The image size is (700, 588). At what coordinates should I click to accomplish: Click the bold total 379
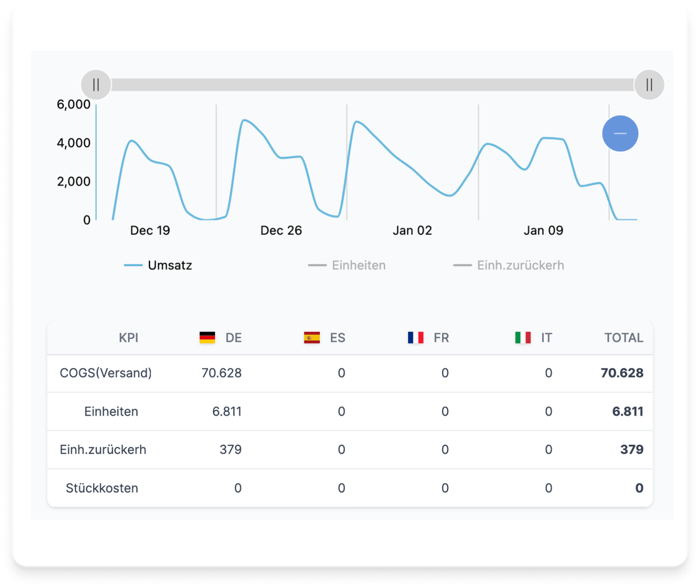632,450
